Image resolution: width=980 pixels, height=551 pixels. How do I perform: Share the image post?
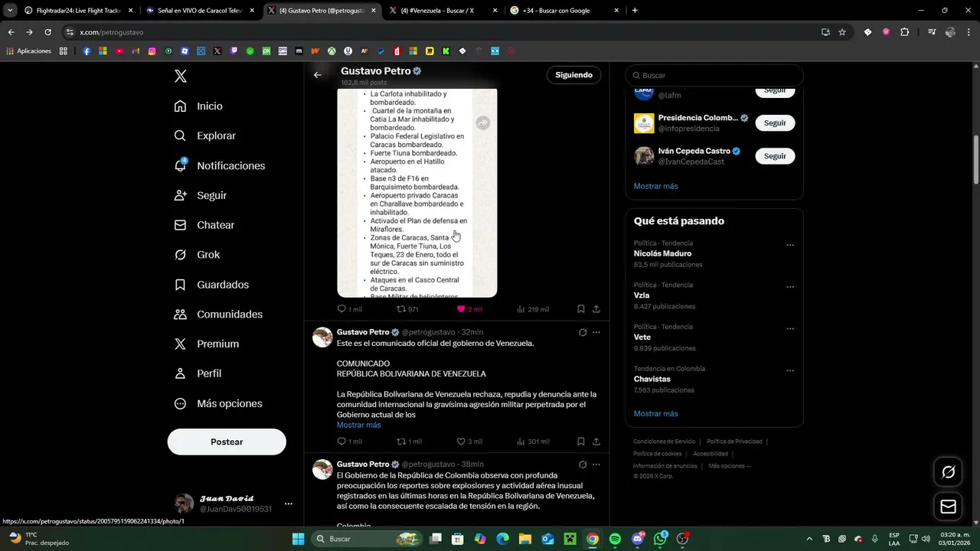pos(596,309)
